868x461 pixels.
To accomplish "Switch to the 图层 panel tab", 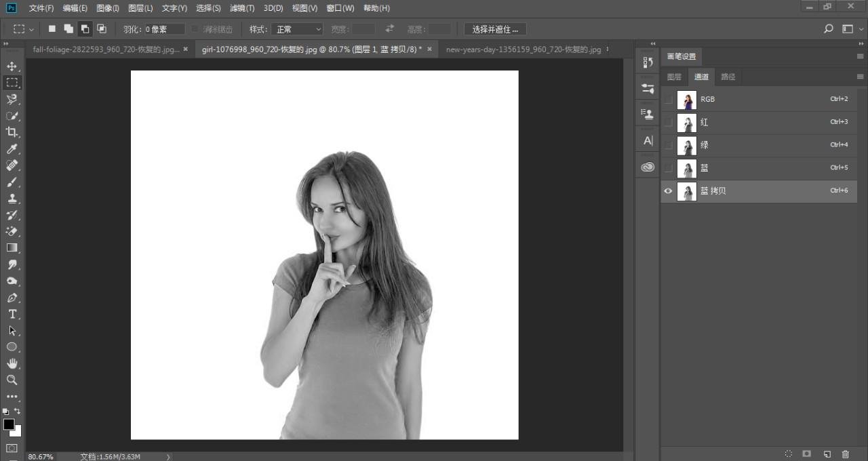I will pyautogui.click(x=674, y=77).
